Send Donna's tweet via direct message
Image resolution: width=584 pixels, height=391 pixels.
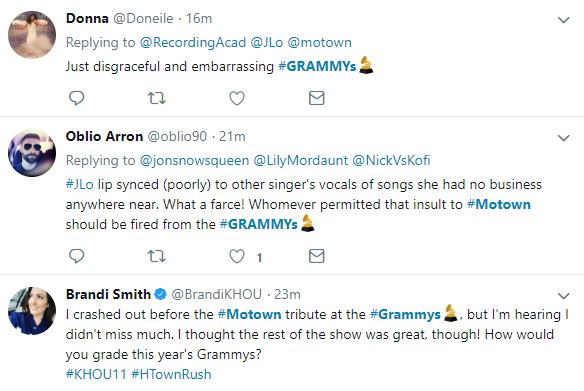tap(317, 98)
